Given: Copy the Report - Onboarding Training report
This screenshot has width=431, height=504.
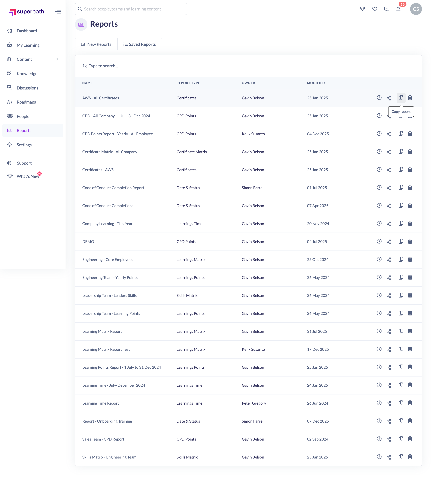Looking at the screenshot, I should [401, 421].
